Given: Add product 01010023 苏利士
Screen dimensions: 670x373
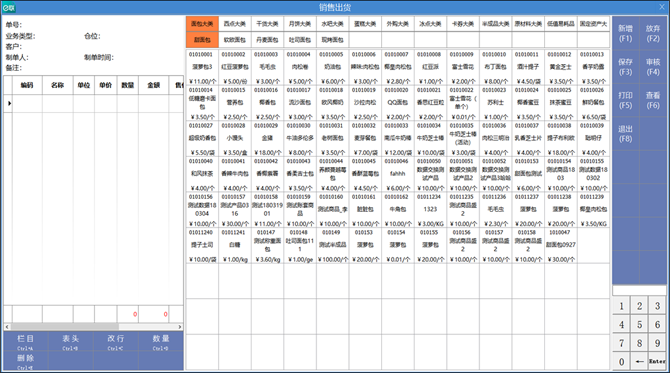Looking at the screenshot, I should 495,103.
